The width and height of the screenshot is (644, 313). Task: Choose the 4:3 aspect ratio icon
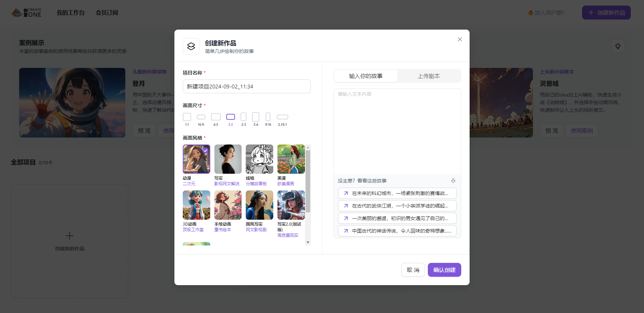pos(216,117)
